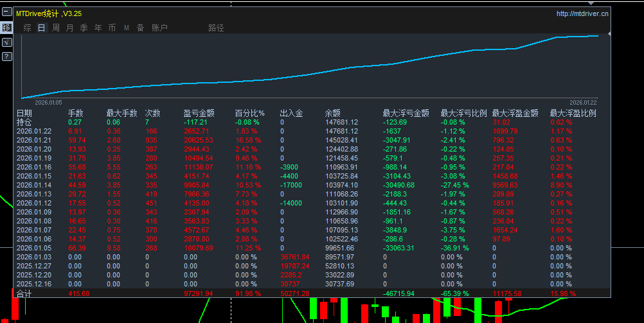
Task: Open help with the ? icon
Action: pos(6,57)
